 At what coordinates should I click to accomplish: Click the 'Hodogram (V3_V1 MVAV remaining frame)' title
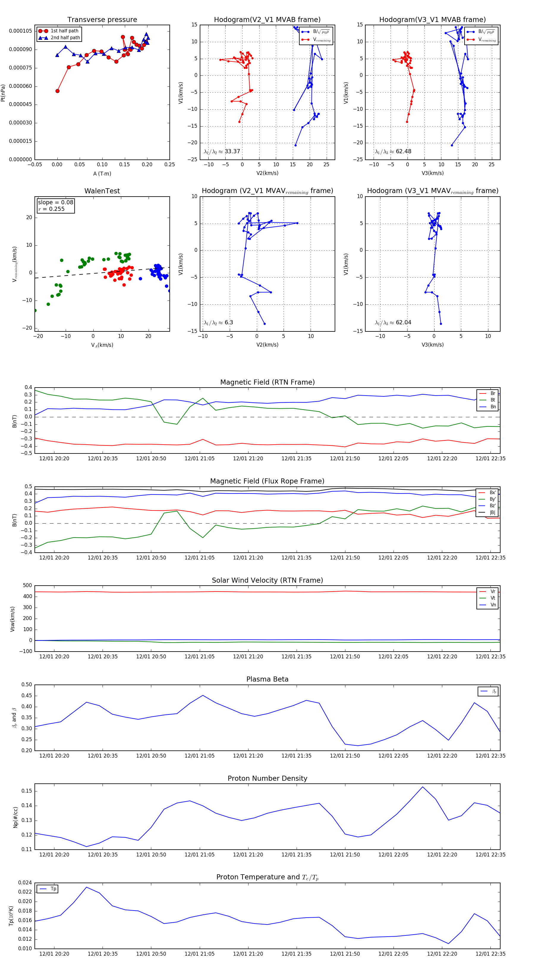432,191
